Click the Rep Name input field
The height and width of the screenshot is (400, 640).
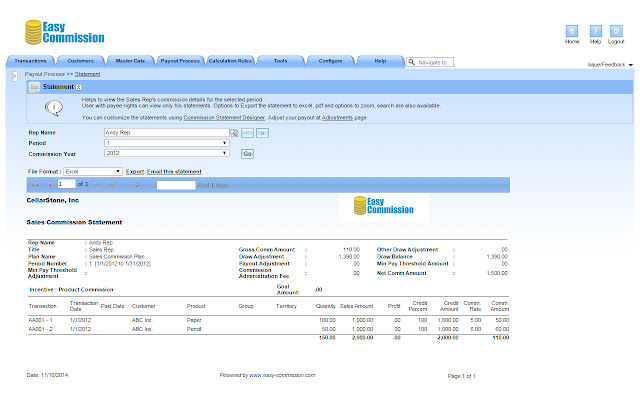coord(167,132)
